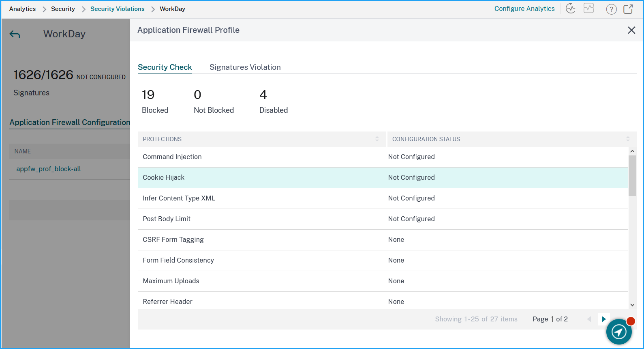Go to next page of protections
Viewport: 644px width, 349px height.
(x=604, y=319)
